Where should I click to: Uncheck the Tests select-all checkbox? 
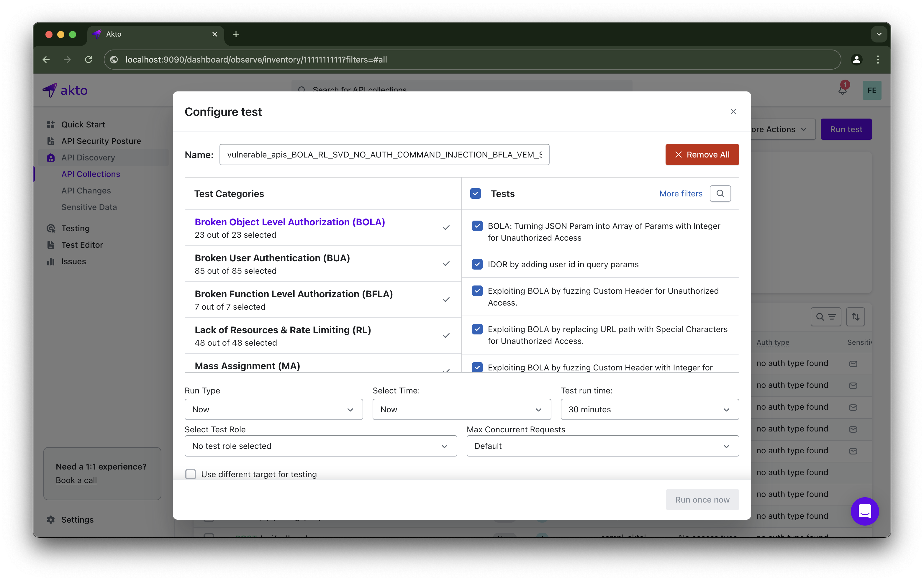click(476, 193)
